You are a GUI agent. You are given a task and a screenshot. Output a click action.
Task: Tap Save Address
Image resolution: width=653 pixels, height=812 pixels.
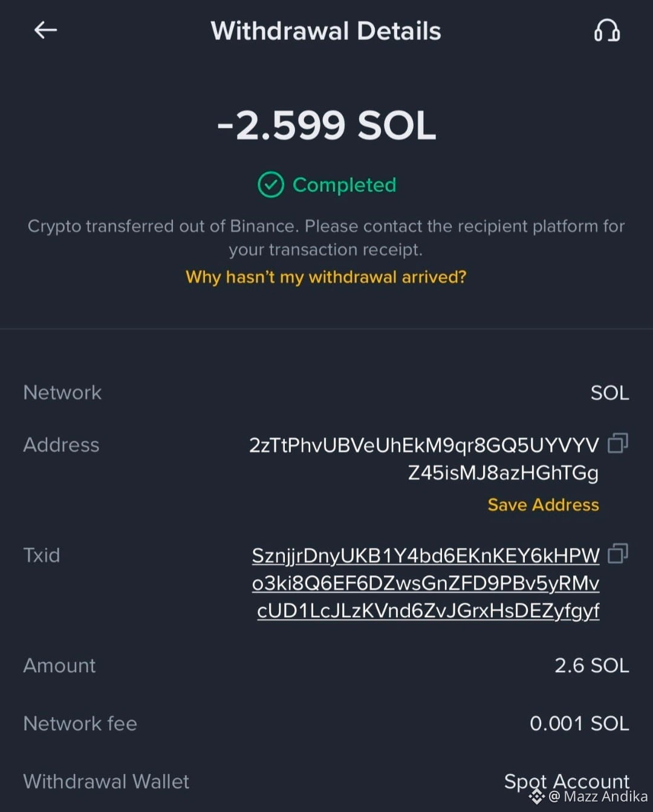543,505
